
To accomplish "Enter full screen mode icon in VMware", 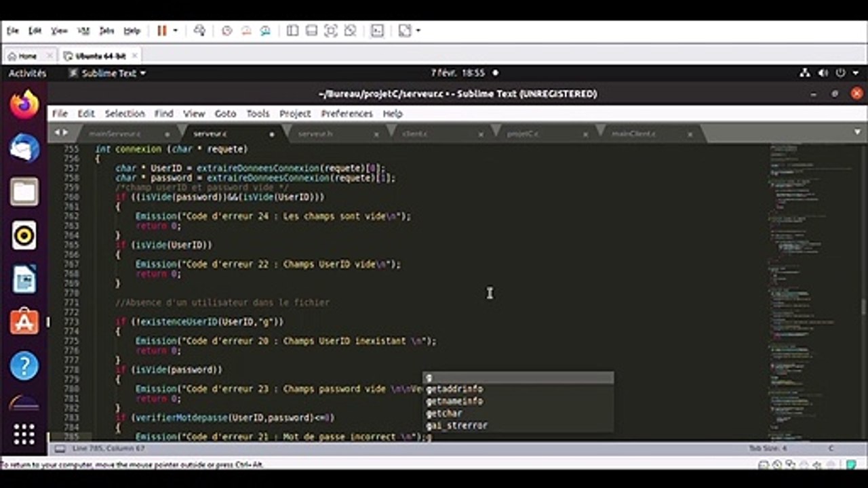I will click(x=330, y=30).
